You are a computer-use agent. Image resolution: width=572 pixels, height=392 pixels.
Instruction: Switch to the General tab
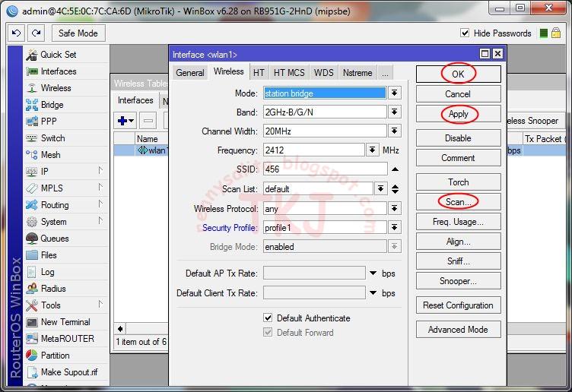click(x=190, y=72)
